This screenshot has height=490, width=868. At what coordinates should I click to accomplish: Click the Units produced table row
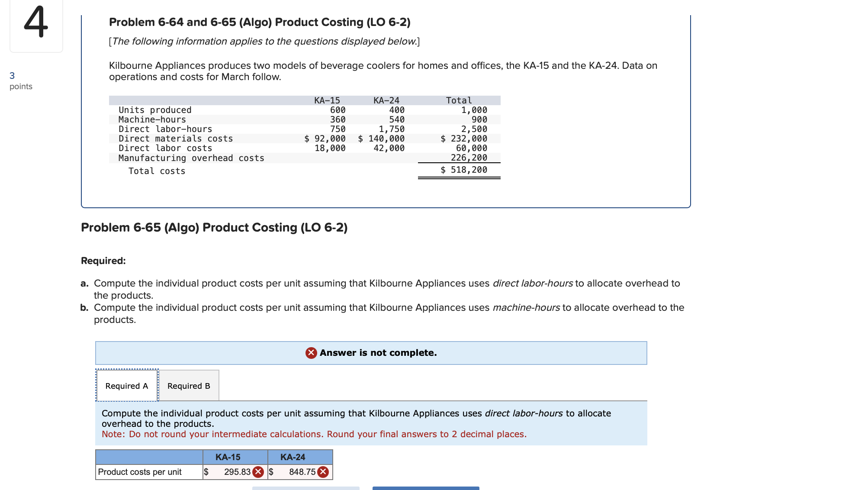pyautogui.click(x=155, y=110)
